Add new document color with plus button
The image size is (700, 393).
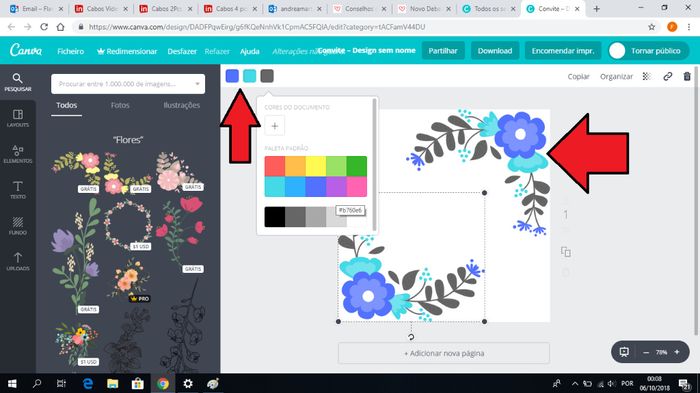pos(275,126)
